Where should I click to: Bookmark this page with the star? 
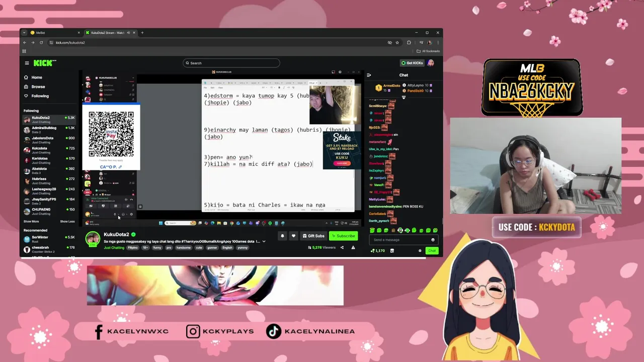397,42
